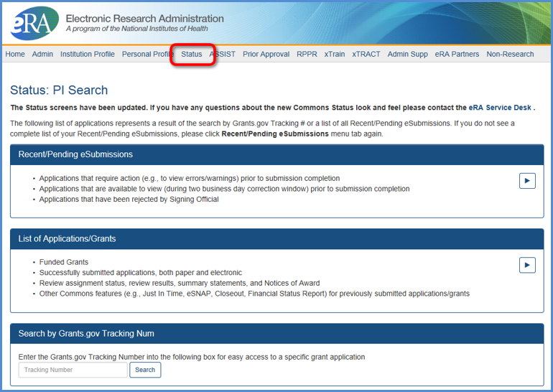The image size is (553, 392).
Task: Click the Search by Grants.gov Tracking Num header
Action: (276, 333)
